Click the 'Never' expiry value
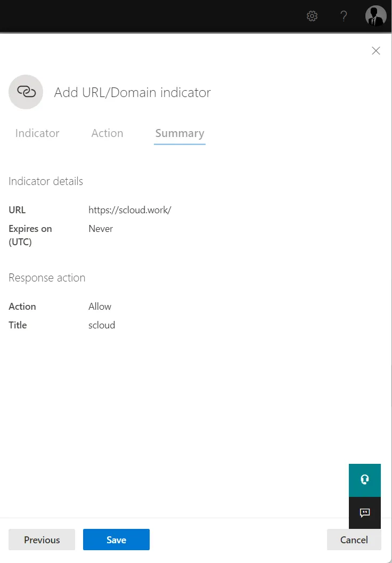Screen dimensions: 392x563 (x=101, y=229)
